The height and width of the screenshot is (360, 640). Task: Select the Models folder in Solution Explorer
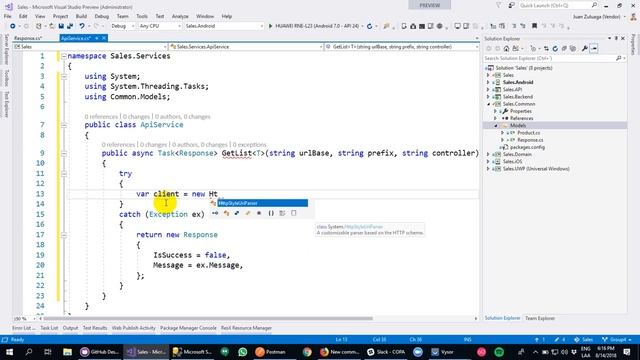518,125
